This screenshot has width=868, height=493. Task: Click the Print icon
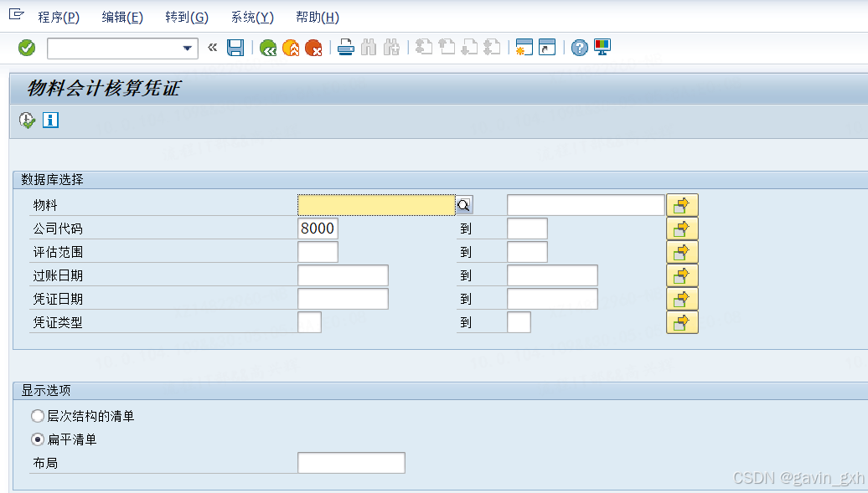click(x=346, y=48)
